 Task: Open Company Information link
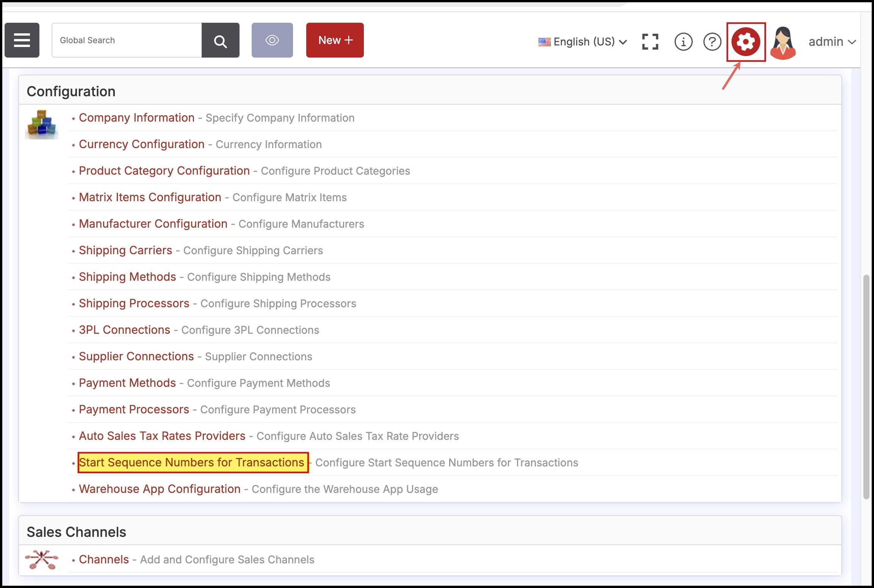pyautogui.click(x=136, y=117)
